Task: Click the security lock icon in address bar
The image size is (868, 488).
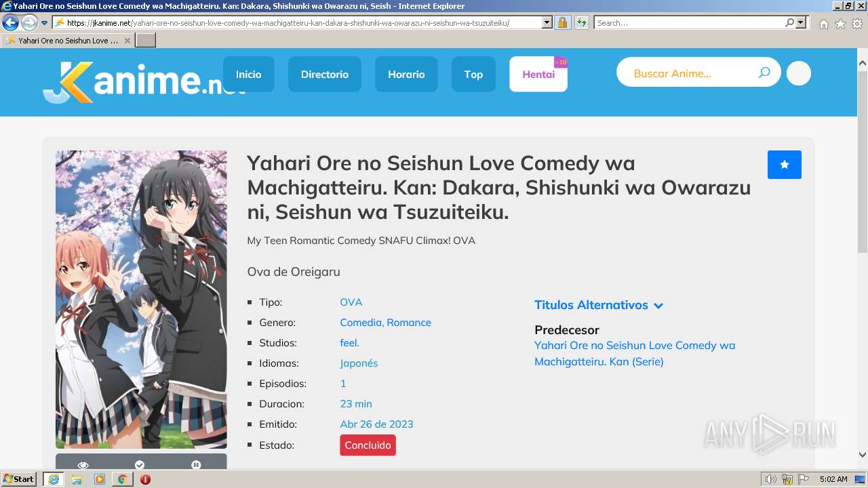Action: pyautogui.click(x=562, y=22)
